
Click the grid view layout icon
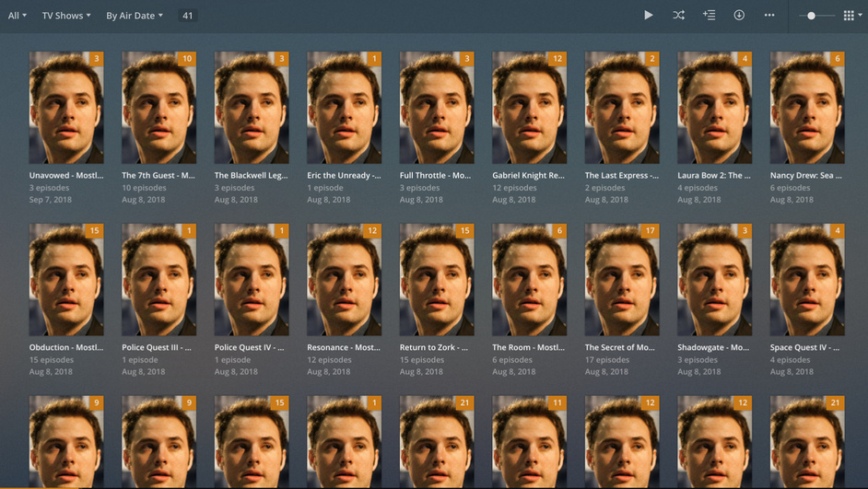pos(849,16)
